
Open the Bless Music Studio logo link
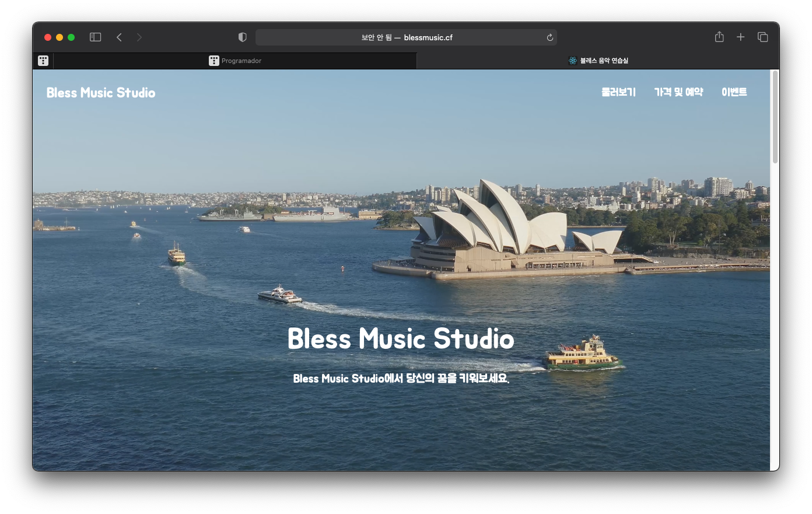pos(101,93)
